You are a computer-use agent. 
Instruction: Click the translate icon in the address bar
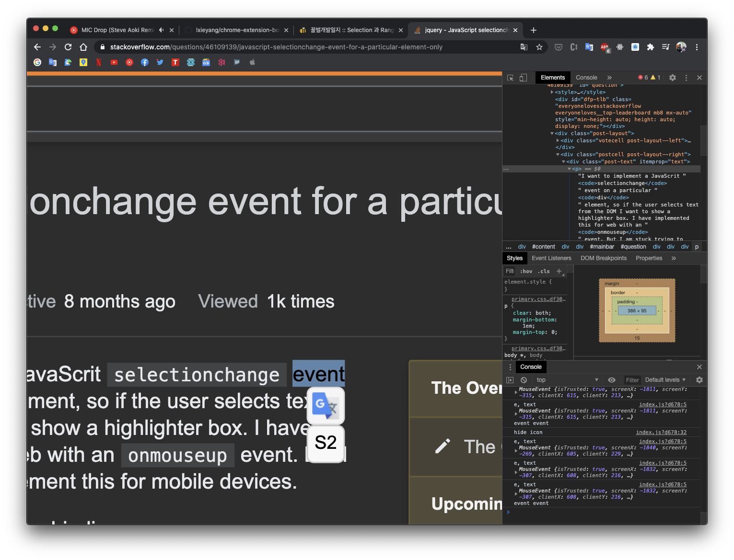pyautogui.click(x=524, y=47)
